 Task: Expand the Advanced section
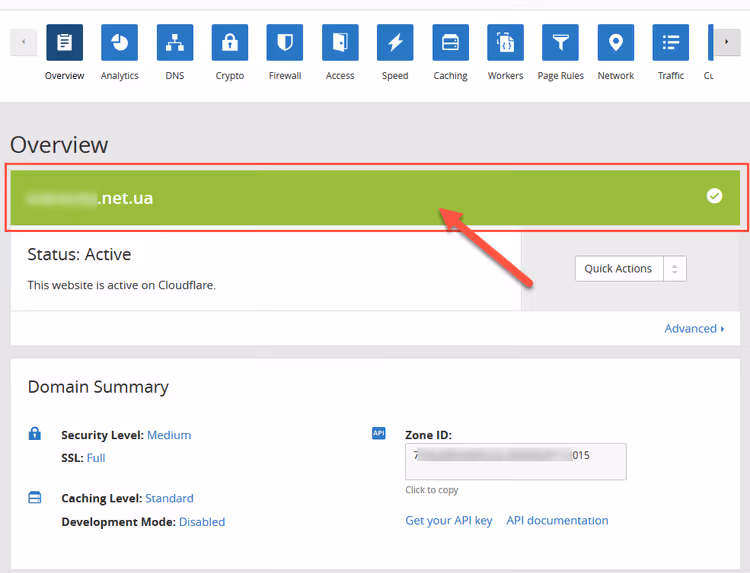coord(694,329)
